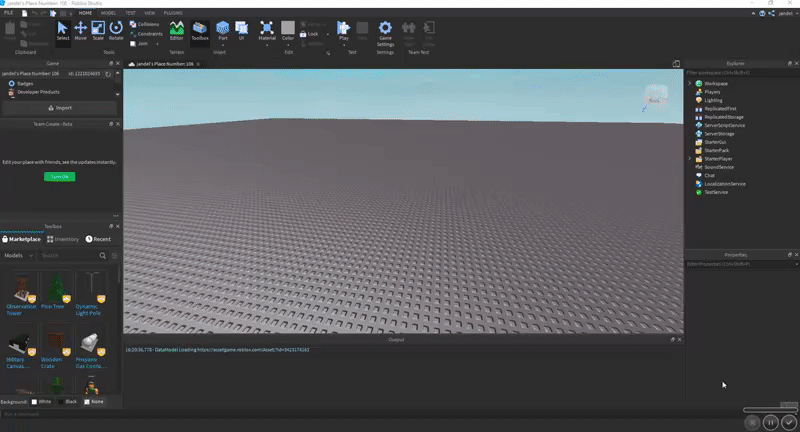Open the FILE menu
Screen dimensions: 800x432
(9, 13)
